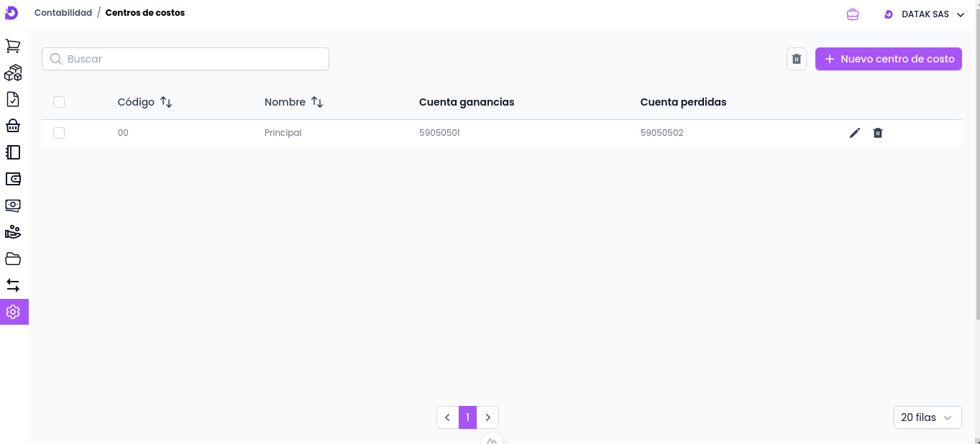This screenshot has width=980, height=444.
Task: Delete the Principal row using its trash icon
Action: (x=877, y=133)
